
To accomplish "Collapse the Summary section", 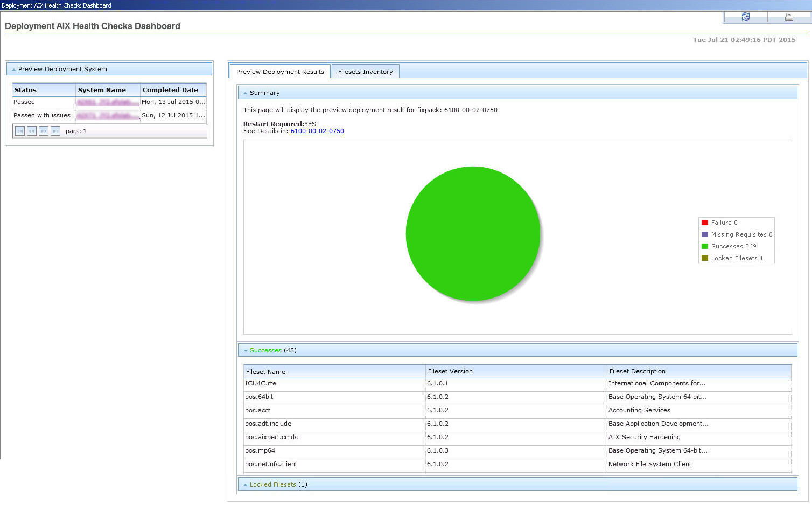I will (246, 93).
